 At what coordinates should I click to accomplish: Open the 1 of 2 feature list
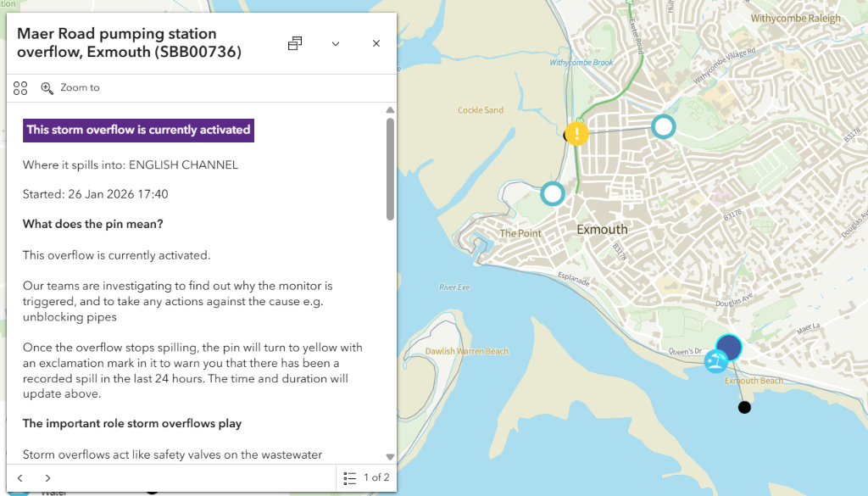tap(367, 478)
